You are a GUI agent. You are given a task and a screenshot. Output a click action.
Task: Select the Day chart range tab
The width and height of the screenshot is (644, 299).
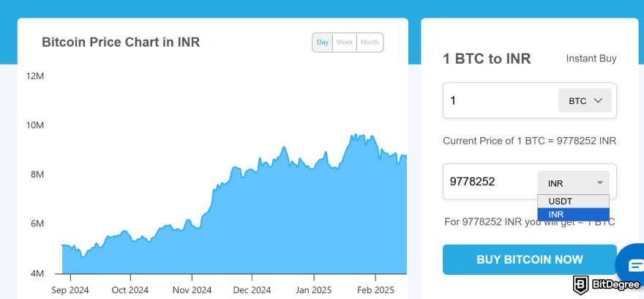(323, 43)
